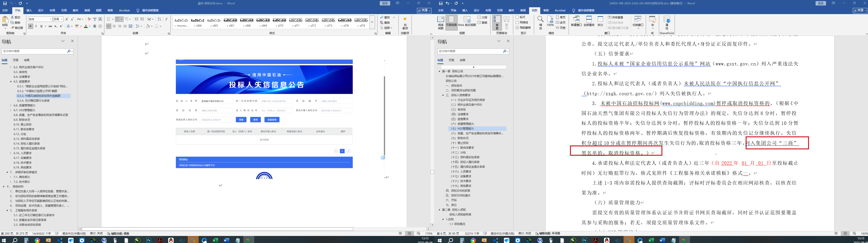Click the Format Painter brush in left window
The height and width of the screenshot is (243, 868).
[x=17, y=28]
